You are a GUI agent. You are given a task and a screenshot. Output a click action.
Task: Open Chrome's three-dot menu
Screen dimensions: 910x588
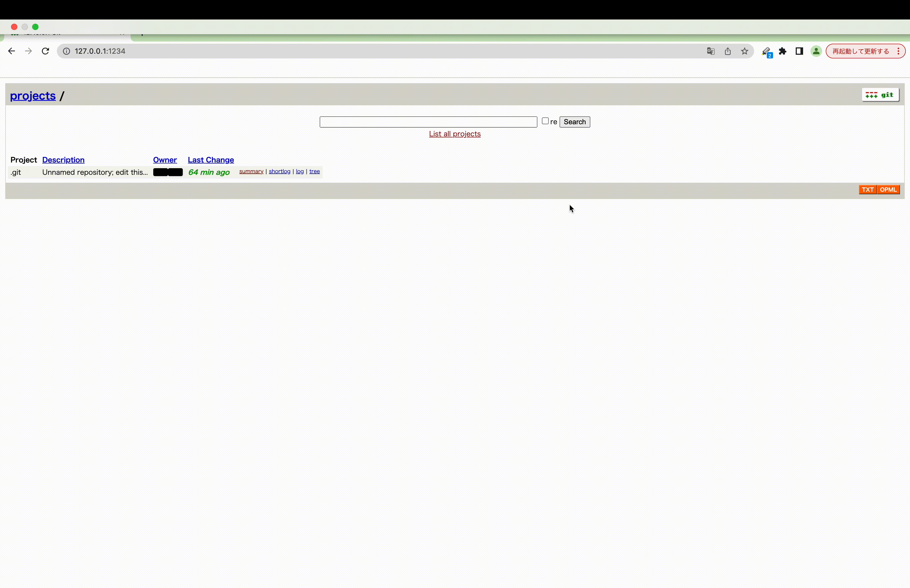tap(899, 51)
